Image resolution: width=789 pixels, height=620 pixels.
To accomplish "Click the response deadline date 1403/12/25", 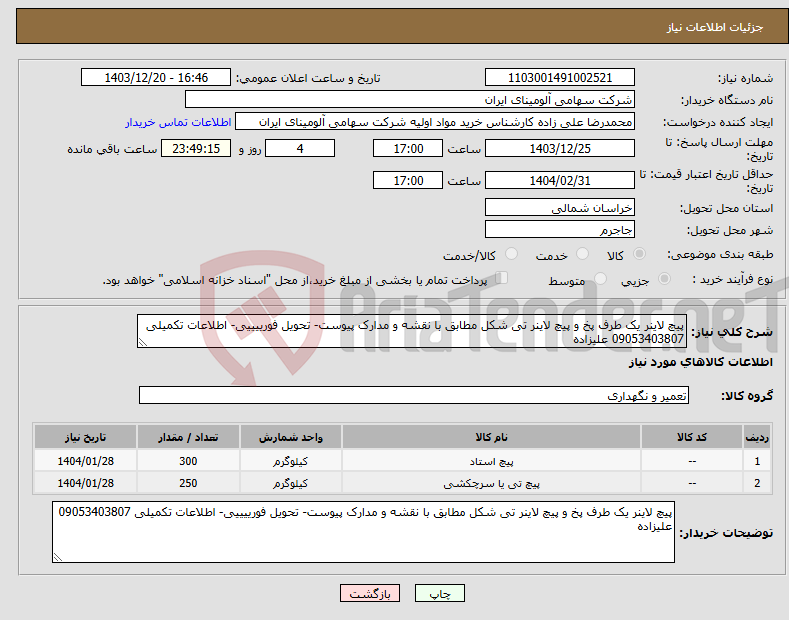I will point(560,148).
